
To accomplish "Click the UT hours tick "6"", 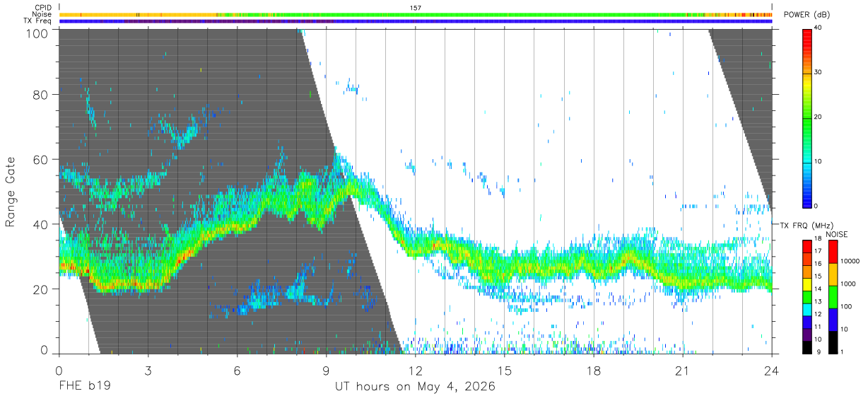I will pos(237,371).
